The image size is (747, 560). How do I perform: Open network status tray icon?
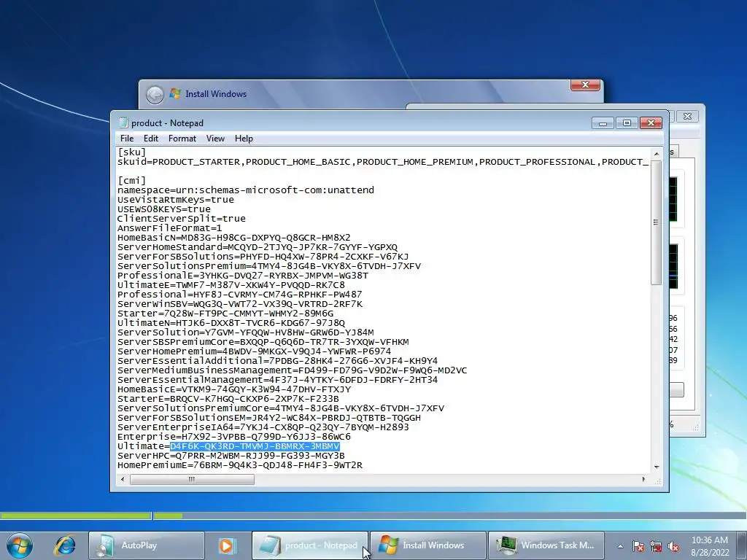[x=656, y=546]
